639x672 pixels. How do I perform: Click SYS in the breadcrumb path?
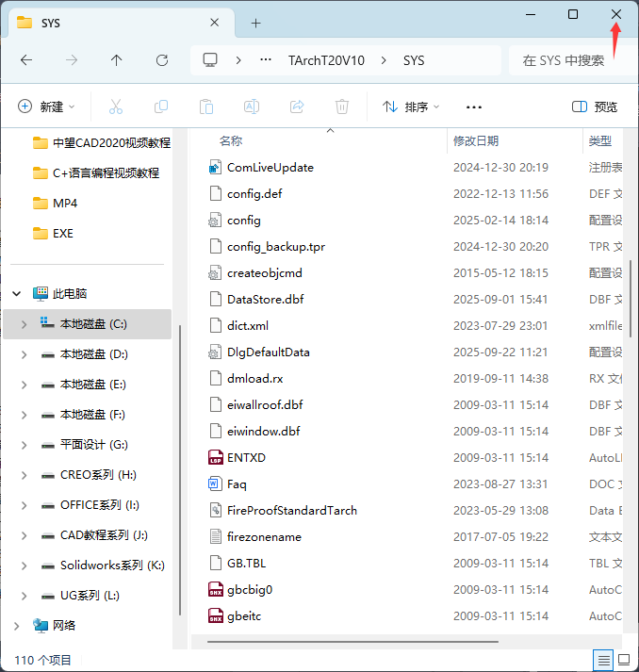click(x=414, y=60)
